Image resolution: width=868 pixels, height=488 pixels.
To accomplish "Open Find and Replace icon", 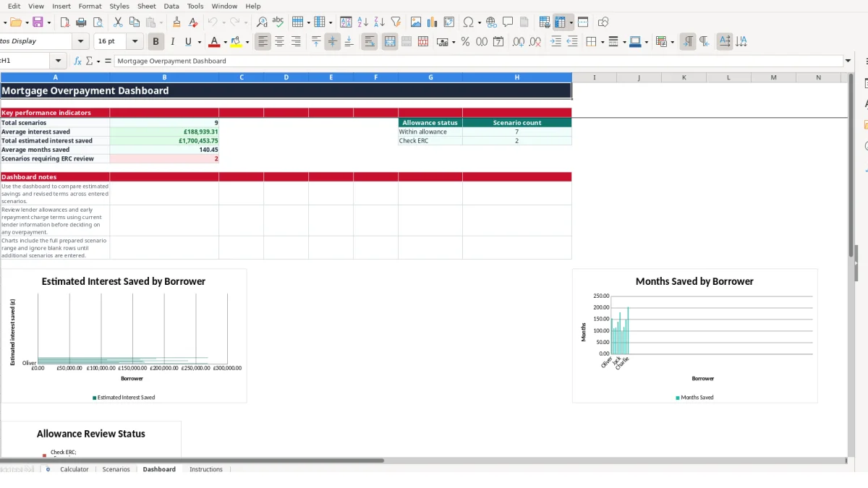I will 262,22.
